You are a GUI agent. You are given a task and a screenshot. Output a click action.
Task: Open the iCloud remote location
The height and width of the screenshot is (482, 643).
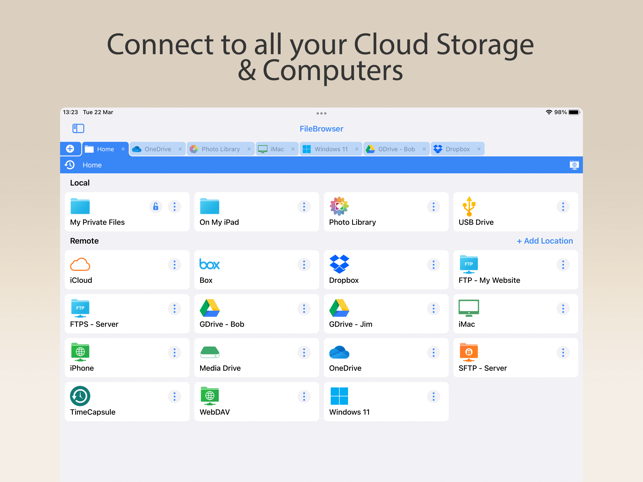point(127,270)
